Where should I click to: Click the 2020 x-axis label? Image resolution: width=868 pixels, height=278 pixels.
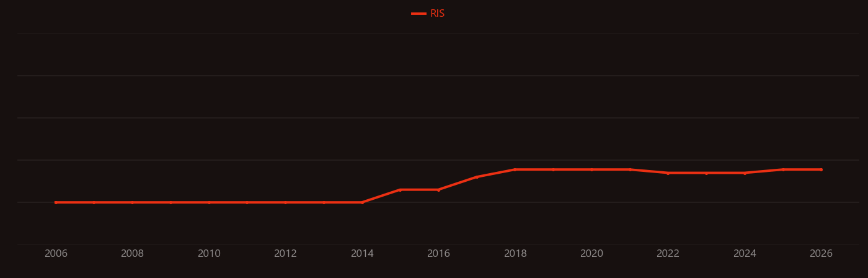click(x=591, y=254)
